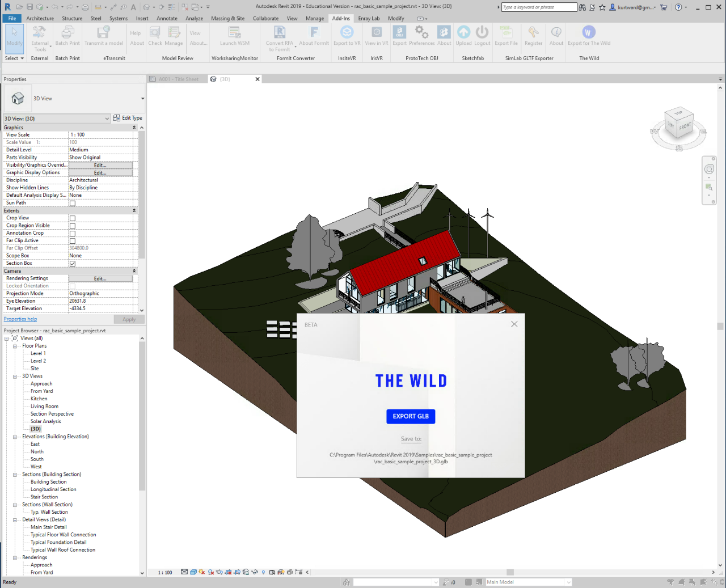
Task: Click Edit for Graphic Display Options
Action: point(100,172)
